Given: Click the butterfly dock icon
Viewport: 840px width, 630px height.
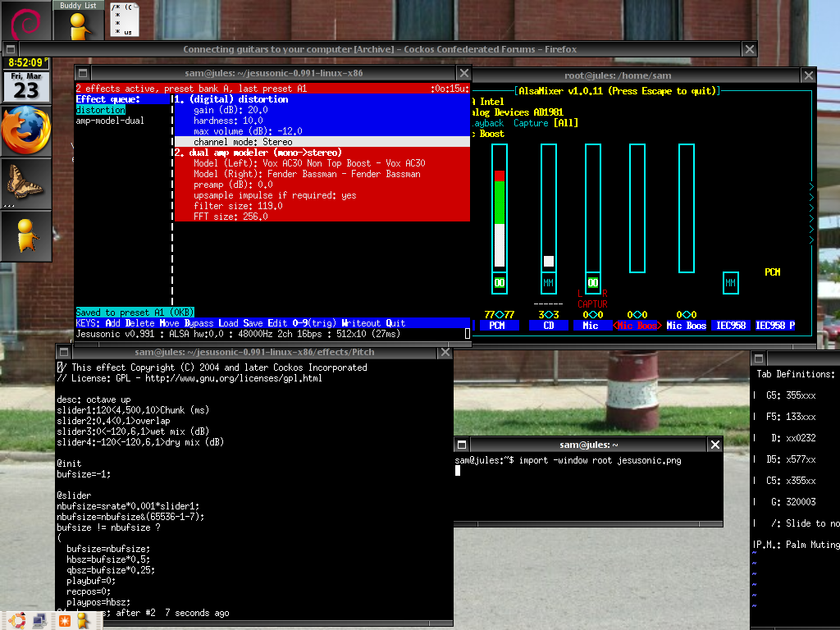Looking at the screenshot, I should tap(26, 181).
